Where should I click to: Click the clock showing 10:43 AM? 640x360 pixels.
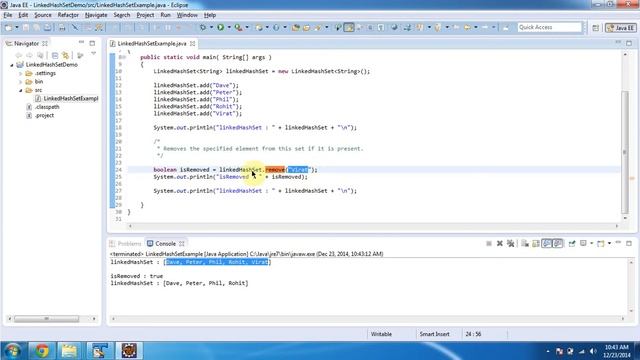click(617, 347)
